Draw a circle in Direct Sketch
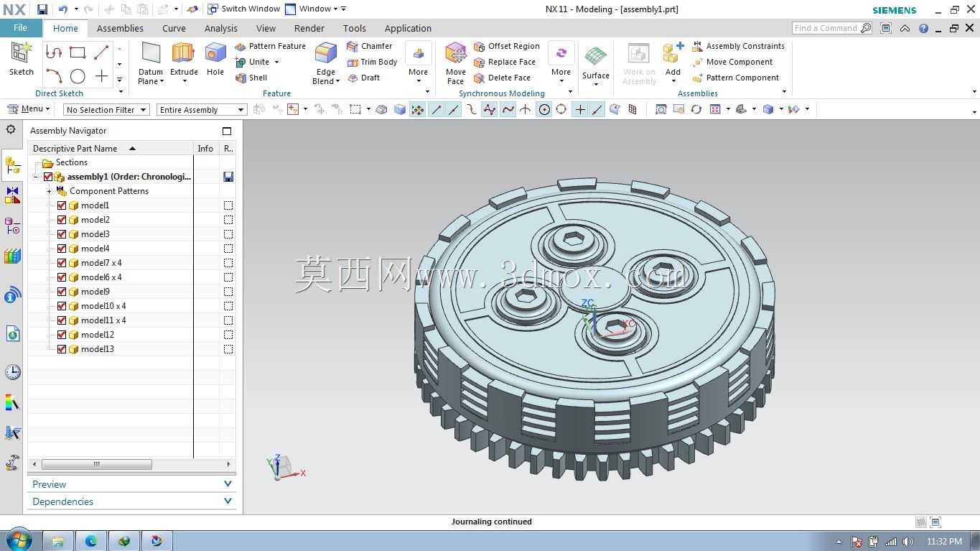 (x=78, y=75)
